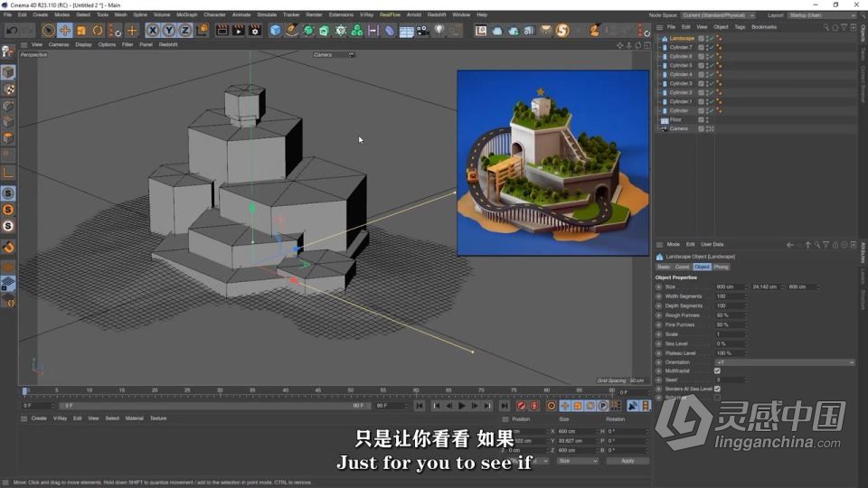The width and height of the screenshot is (868, 488).
Task: Open the Subdivision Surface generators icon
Action: (308, 31)
